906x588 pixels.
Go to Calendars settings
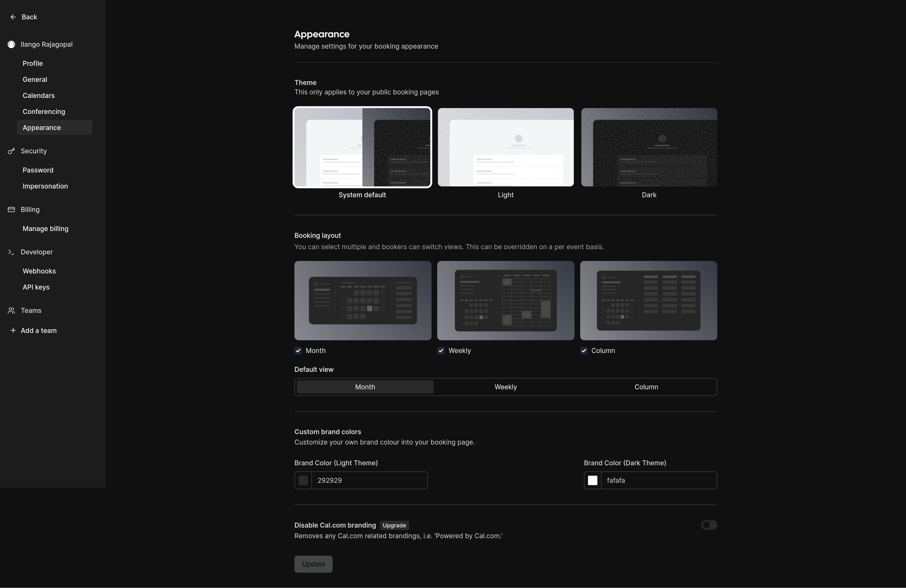pyautogui.click(x=55, y=96)
